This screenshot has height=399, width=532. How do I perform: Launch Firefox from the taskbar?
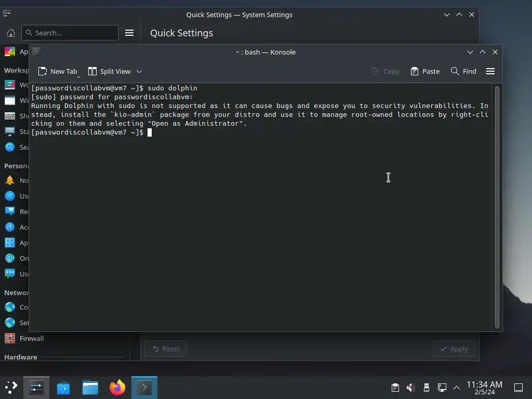coord(117,388)
